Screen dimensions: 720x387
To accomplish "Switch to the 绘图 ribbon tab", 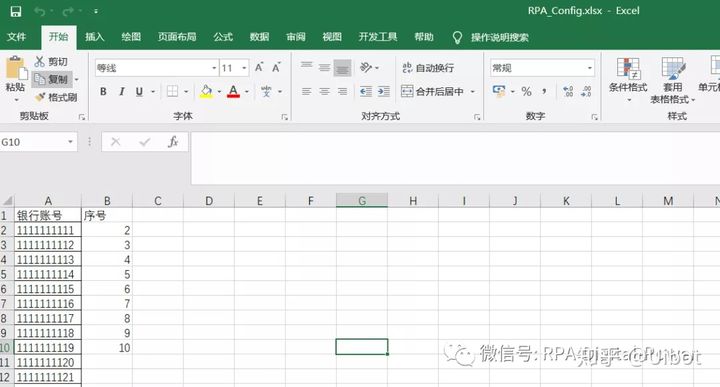I will [x=131, y=37].
